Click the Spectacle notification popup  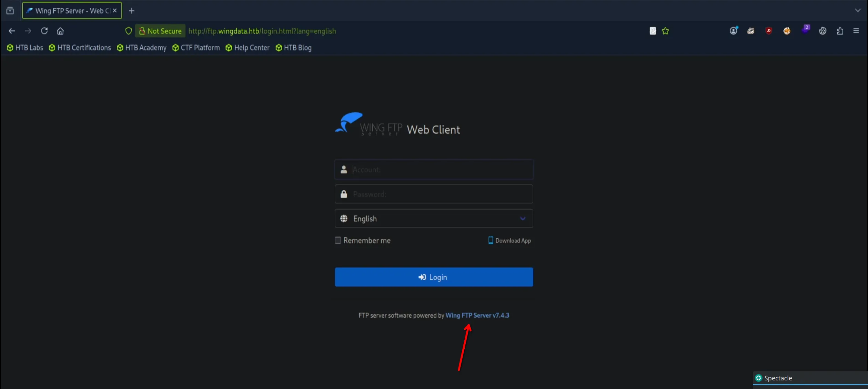pos(810,378)
